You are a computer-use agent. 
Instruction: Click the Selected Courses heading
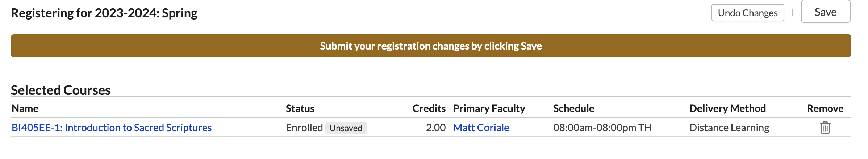click(x=61, y=90)
